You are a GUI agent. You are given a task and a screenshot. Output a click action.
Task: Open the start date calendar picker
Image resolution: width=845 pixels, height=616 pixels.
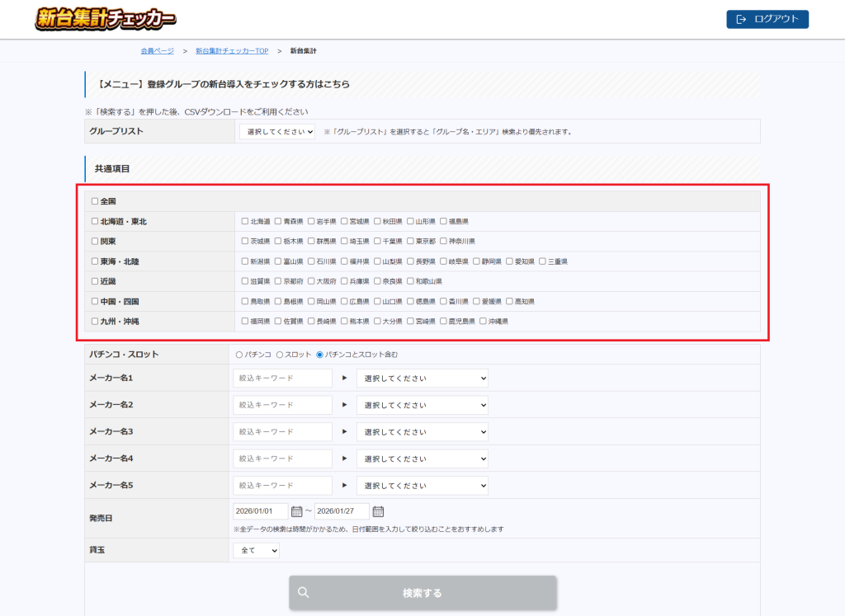(297, 511)
